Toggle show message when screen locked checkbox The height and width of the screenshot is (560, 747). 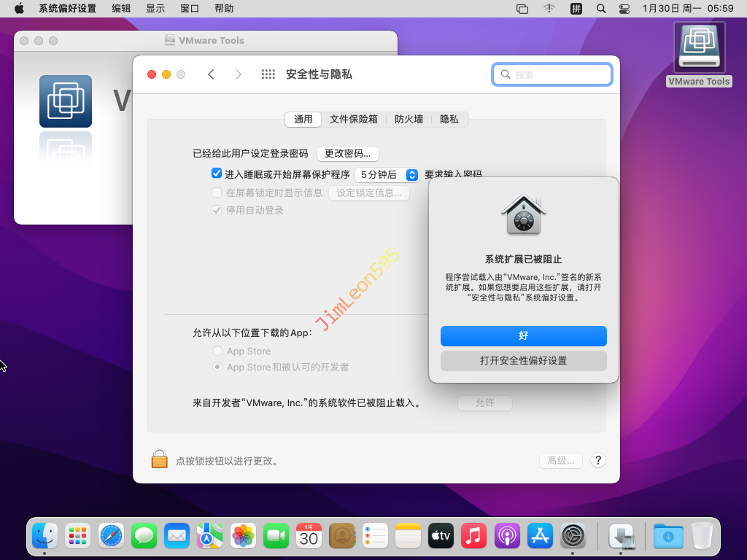[217, 192]
